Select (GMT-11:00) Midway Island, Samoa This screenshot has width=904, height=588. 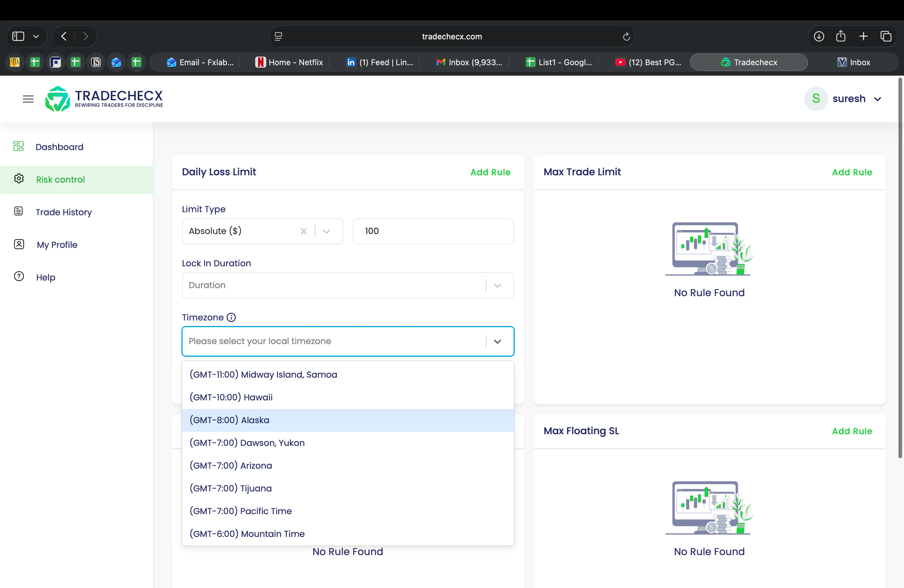[x=348, y=375]
